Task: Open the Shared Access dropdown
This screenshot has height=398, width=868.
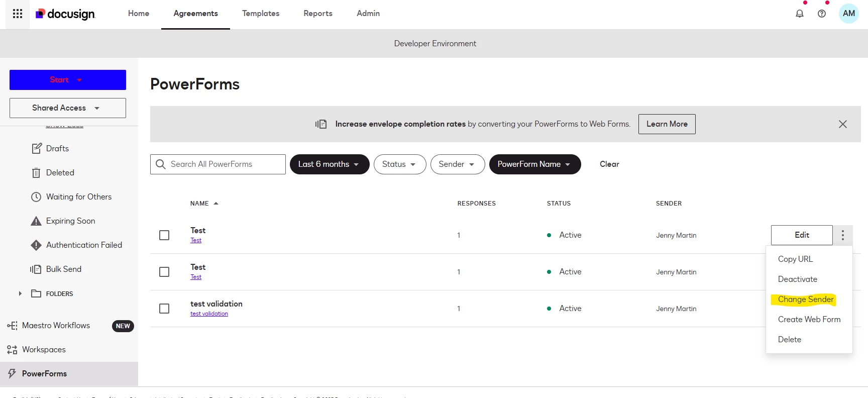Action: (x=68, y=108)
